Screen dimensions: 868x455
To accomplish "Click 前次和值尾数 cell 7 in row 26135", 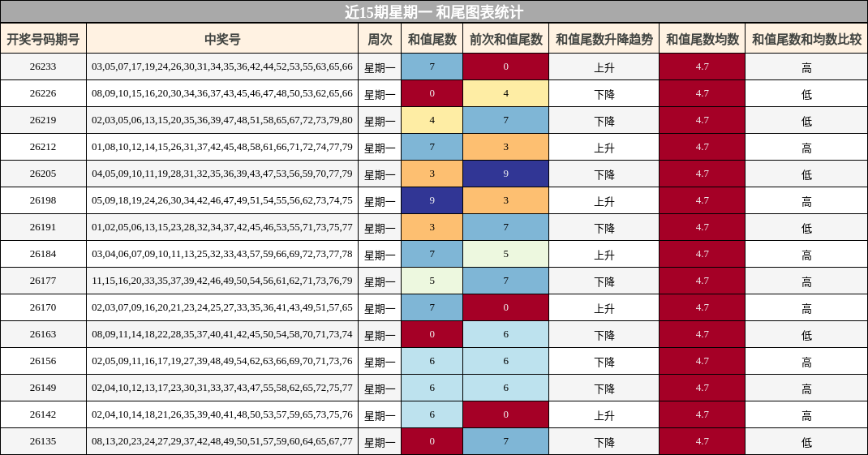I will tap(506, 441).
